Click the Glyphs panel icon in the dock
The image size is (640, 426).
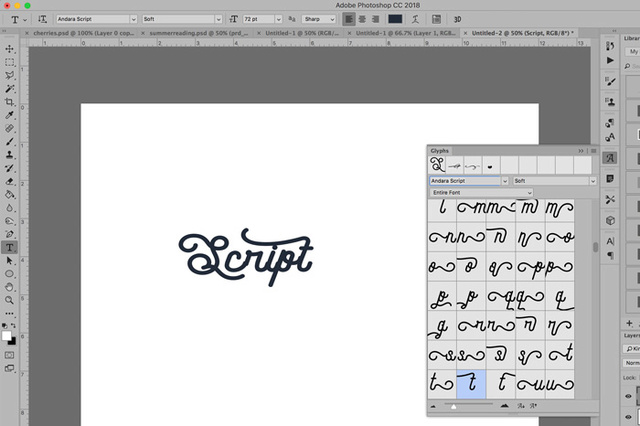point(610,158)
